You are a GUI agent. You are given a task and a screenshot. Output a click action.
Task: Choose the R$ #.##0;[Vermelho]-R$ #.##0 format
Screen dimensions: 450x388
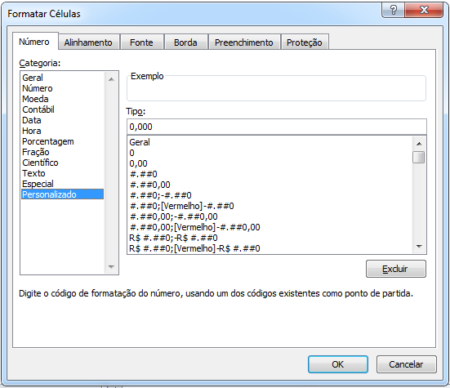(x=195, y=248)
